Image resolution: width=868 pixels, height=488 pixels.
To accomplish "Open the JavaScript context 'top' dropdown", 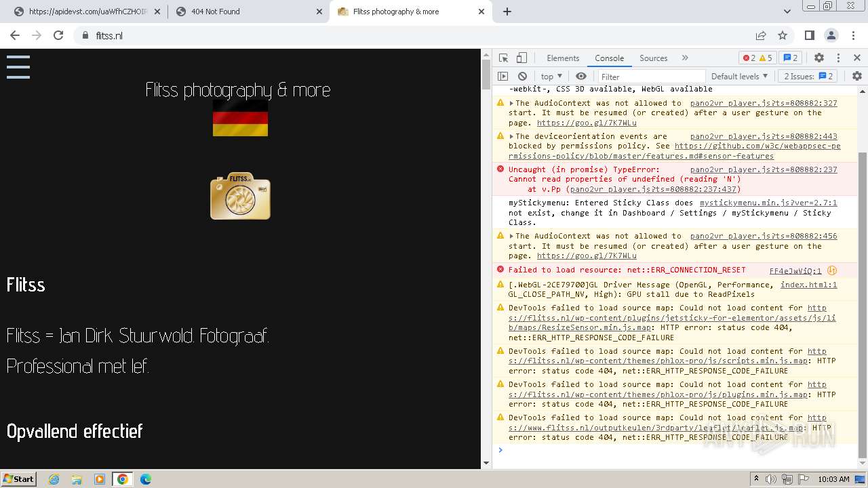I will (x=551, y=77).
